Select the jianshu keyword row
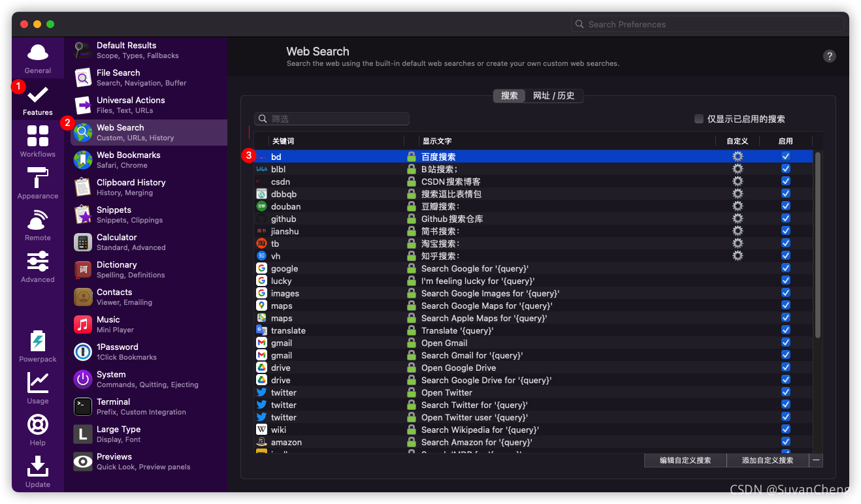 534,231
